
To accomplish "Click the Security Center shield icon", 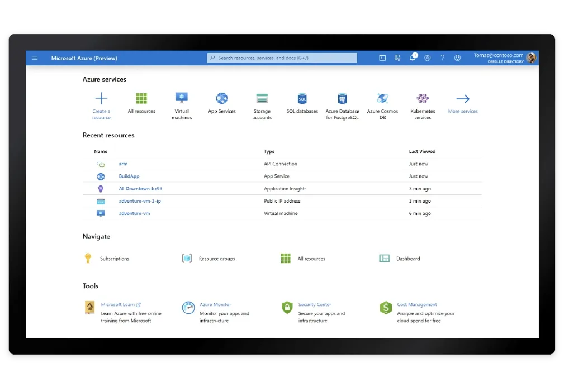I will point(287,308).
